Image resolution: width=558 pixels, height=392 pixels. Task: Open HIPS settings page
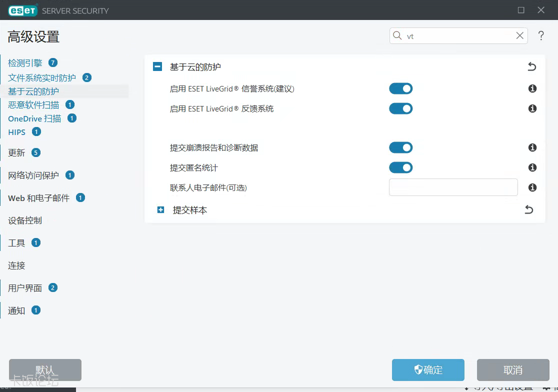[16, 132]
